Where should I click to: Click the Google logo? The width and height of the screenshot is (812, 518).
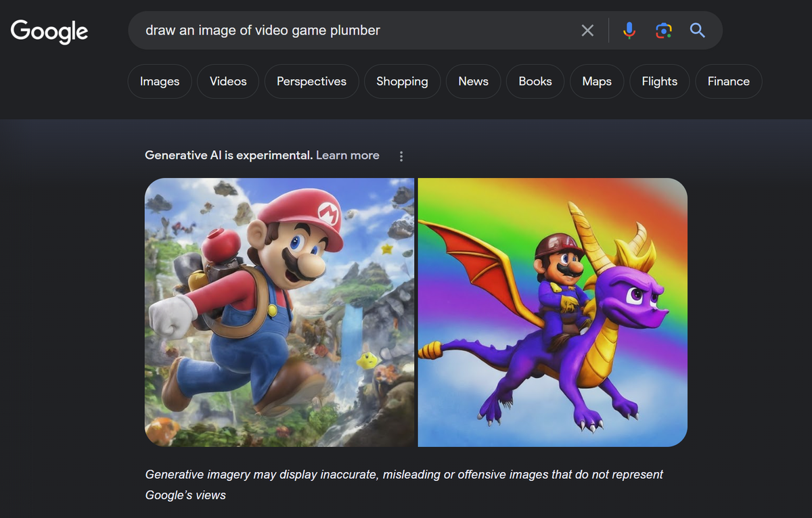(49, 30)
